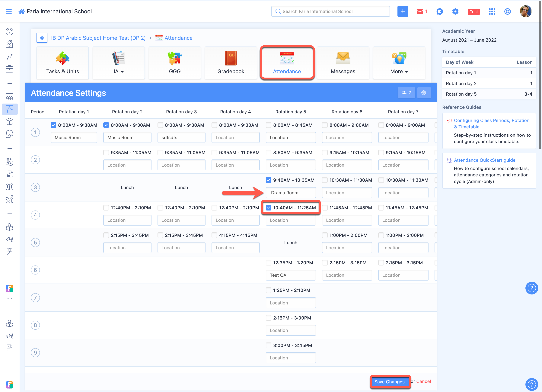Check the 1:25PM - 2:10PM checkbox
Screen dimensions: 542x392
pos(269,290)
